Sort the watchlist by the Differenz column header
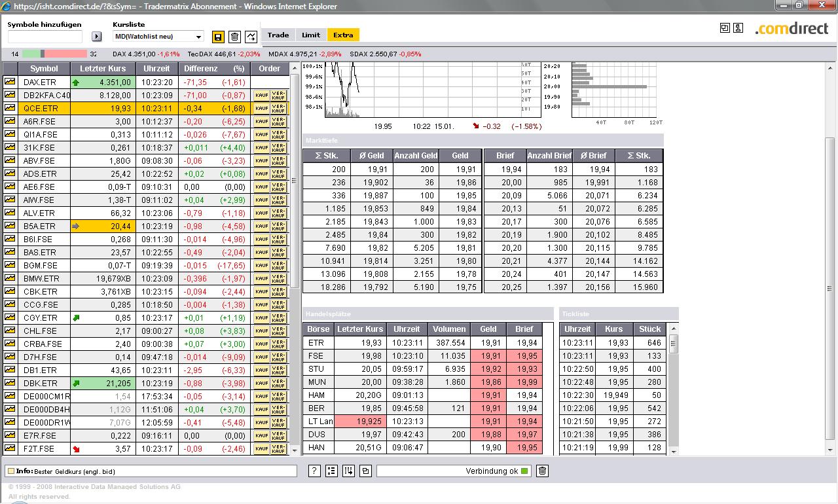Image resolution: width=838 pixels, height=504 pixels. [x=200, y=69]
